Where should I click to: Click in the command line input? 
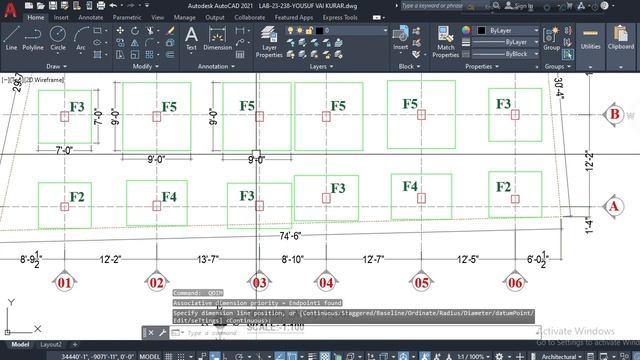coord(359,333)
